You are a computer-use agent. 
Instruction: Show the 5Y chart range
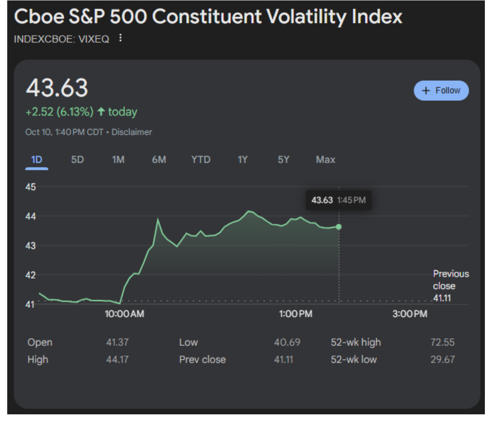[283, 160]
